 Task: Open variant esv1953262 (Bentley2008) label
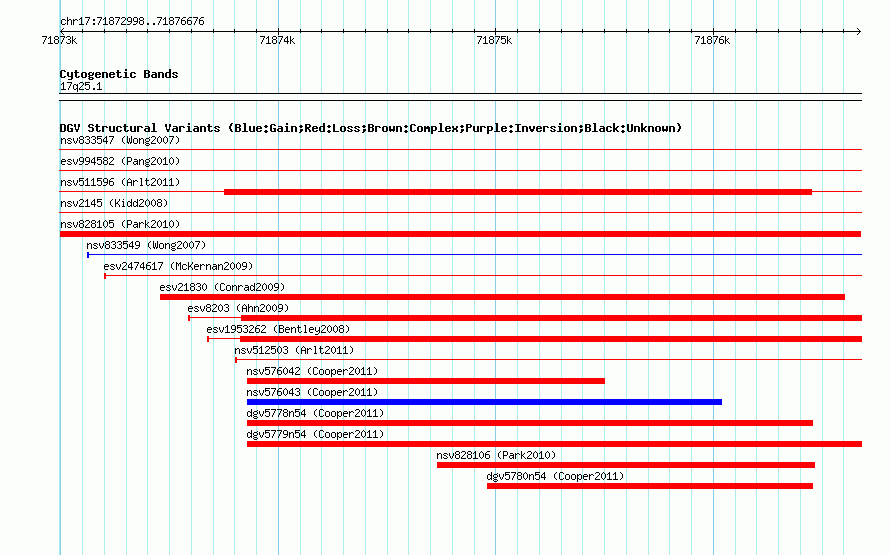[x=278, y=329]
